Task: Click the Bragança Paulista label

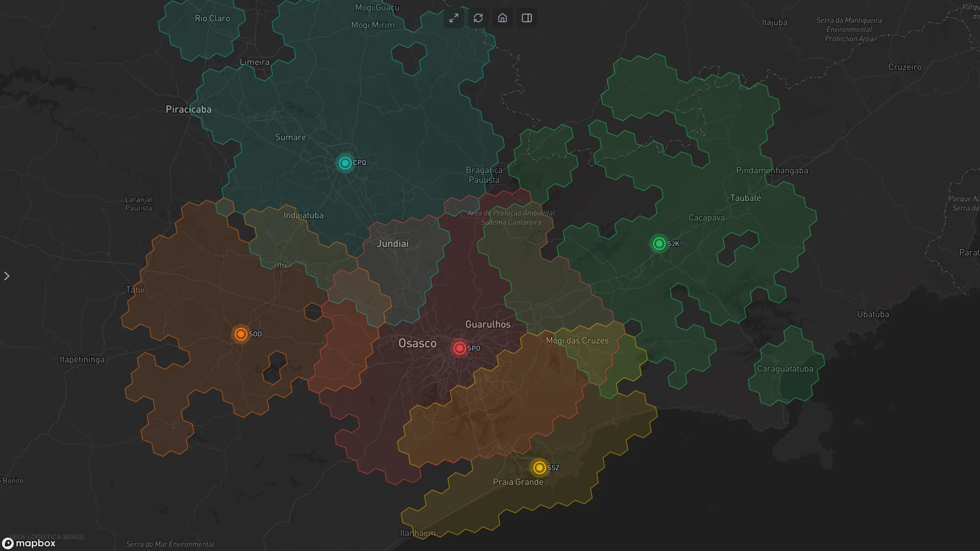Action: click(484, 175)
